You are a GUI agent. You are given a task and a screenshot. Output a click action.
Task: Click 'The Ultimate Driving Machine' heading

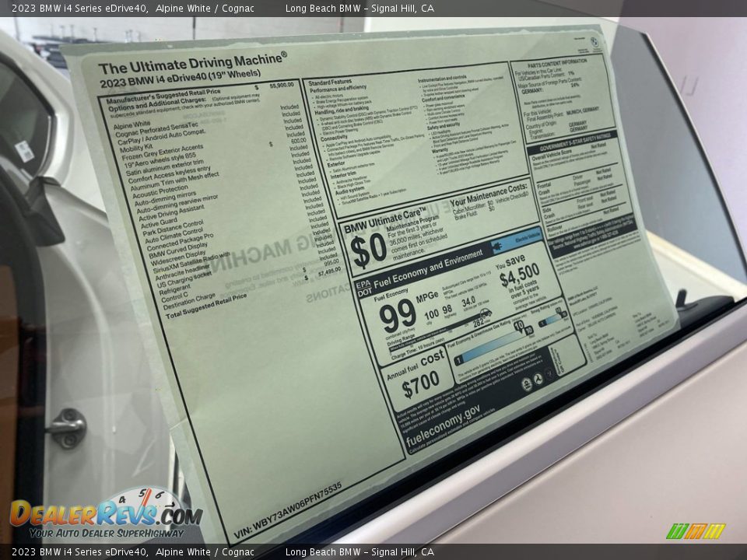(192, 63)
